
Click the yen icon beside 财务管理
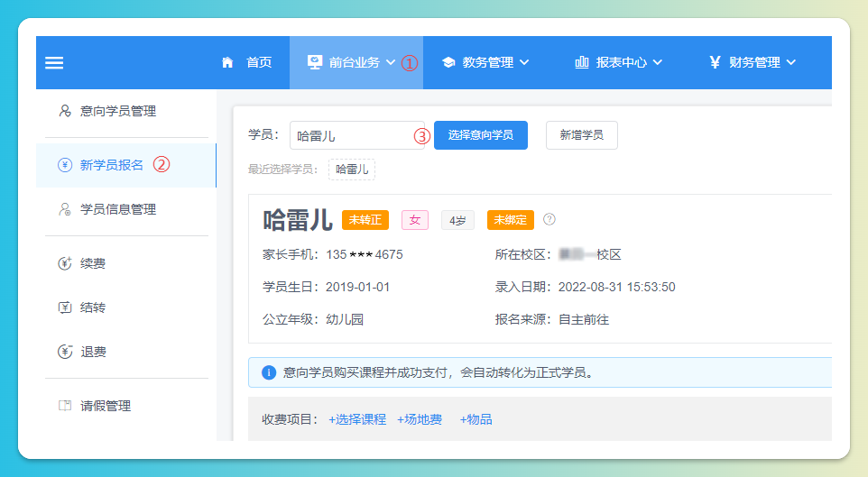[x=715, y=62]
